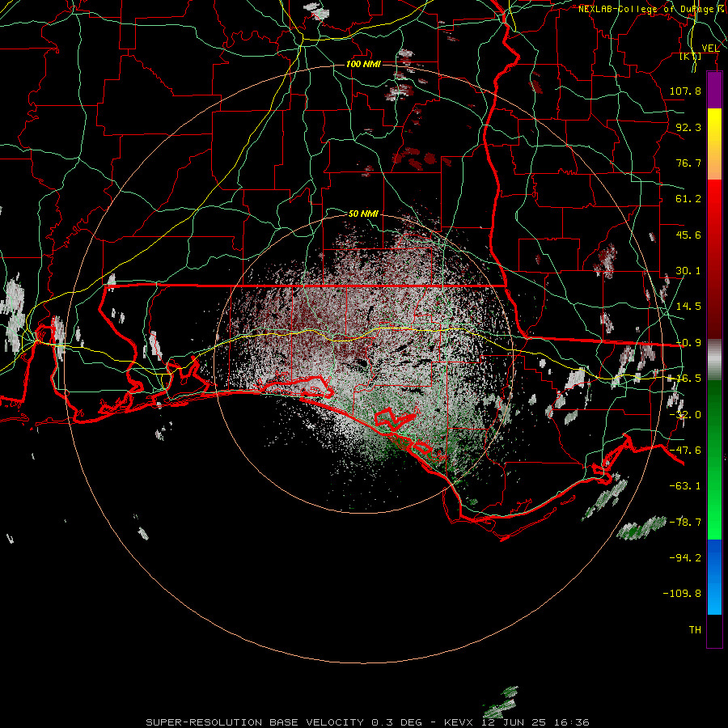
Task: Click the 76.7 scale value
Action: pos(688,163)
